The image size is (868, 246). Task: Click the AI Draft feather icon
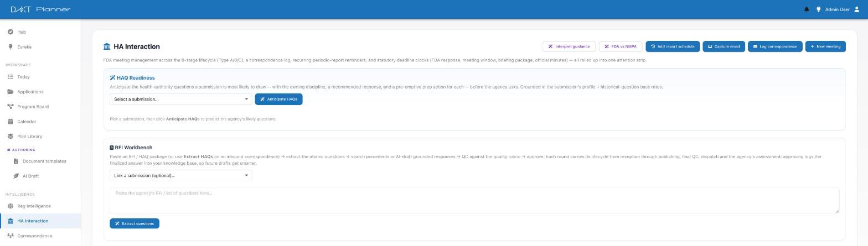(16, 176)
